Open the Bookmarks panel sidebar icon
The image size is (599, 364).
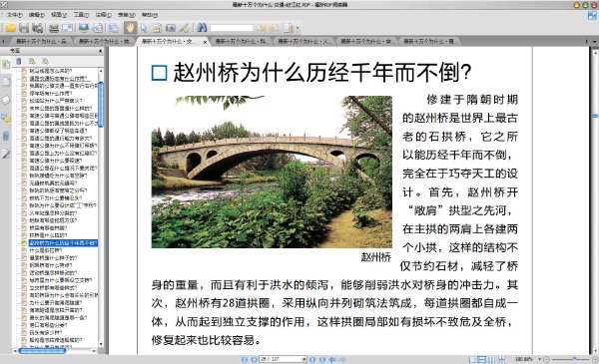point(6,64)
